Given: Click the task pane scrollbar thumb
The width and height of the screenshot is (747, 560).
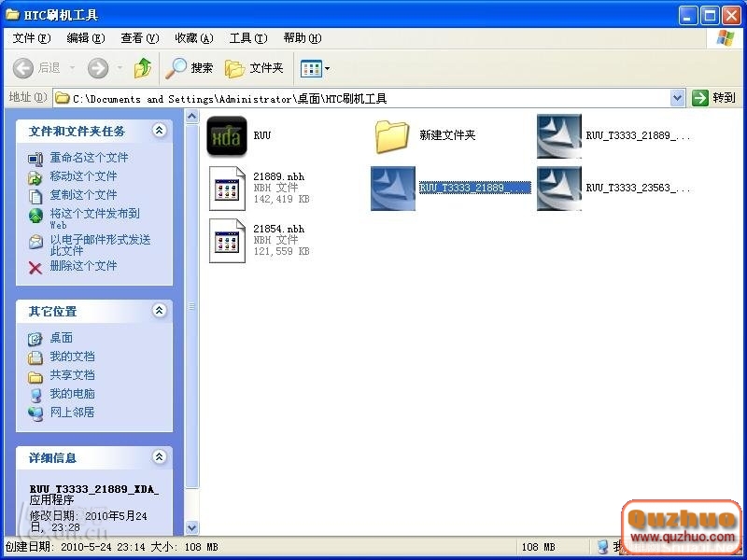Looking at the screenshot, I should point(191,306).
